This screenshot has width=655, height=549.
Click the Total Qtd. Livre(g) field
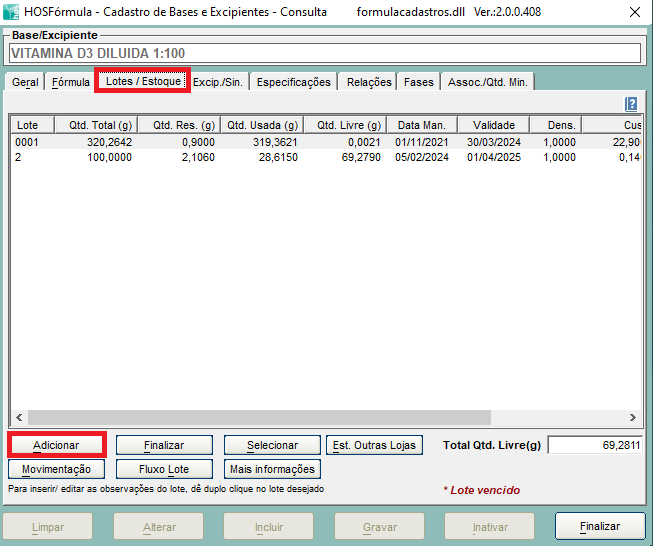tap(594, 445)
